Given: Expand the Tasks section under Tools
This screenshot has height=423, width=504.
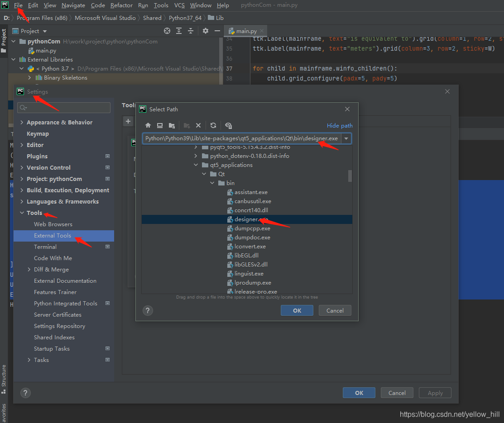Looking at the screenshot, I should pyautogui.click(x=29, y=360).
